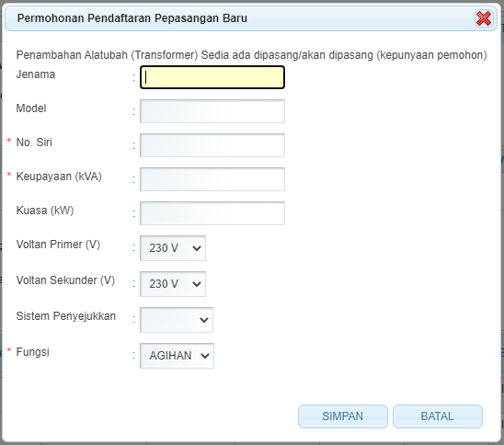504x445 pixels.
Task: Click the Penambahan Alatubah (Transformer) heading text
Action: 251,55
